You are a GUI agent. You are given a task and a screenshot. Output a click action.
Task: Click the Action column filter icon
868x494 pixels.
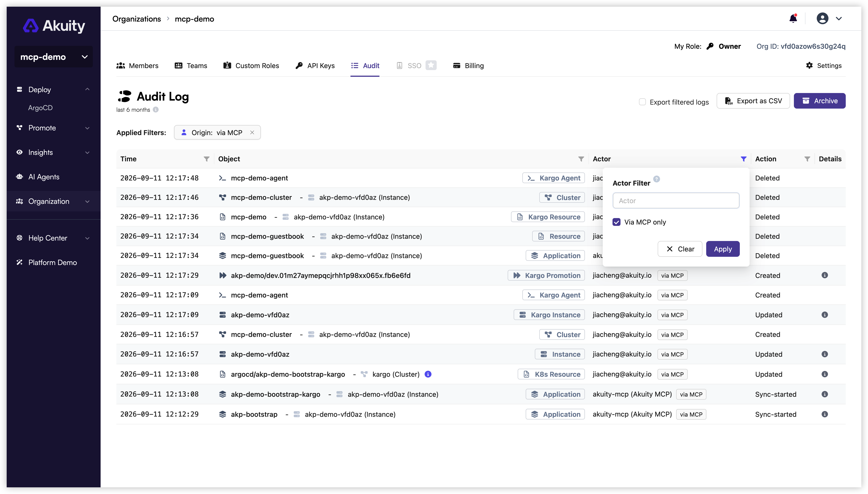pyautogui.click(x=807, y=159)
